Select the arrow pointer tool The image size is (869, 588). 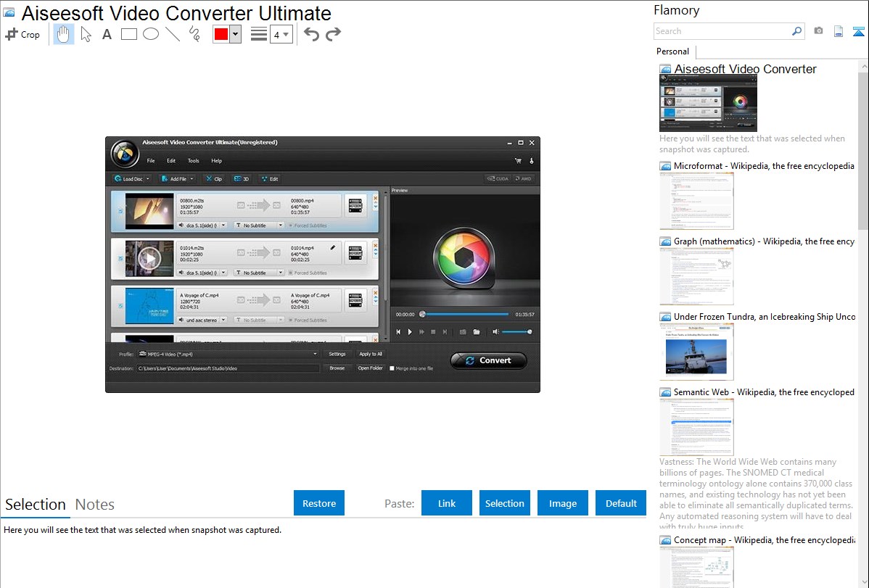[86, 34]
